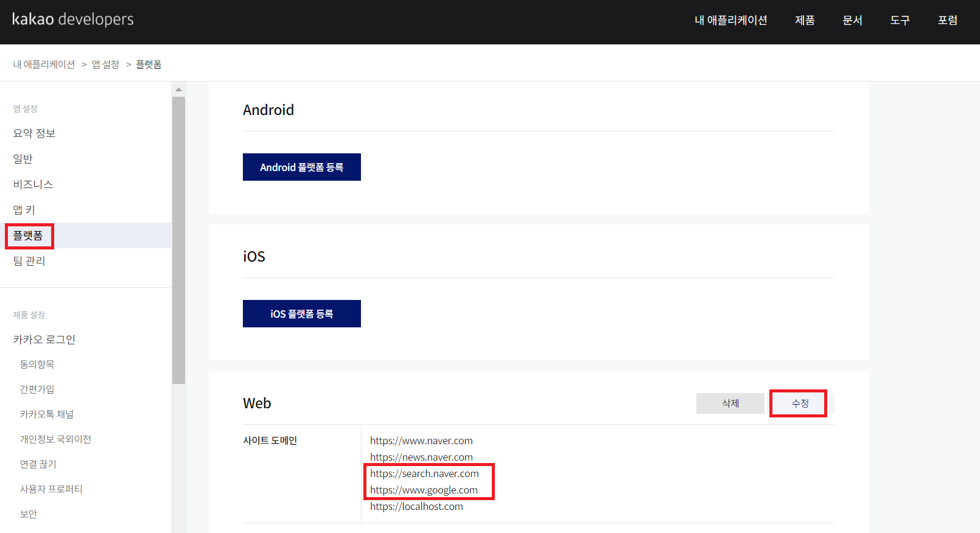Viewport: 980px width, 533px height.
Task: Click the sidebar scrollbar thumb
Action: click(178, 240)
